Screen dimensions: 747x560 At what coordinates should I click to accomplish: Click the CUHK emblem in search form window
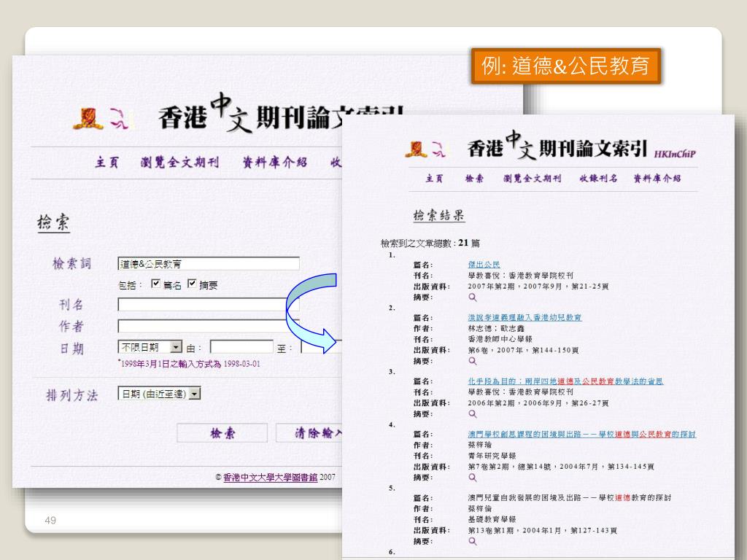[x=88, y=119]
